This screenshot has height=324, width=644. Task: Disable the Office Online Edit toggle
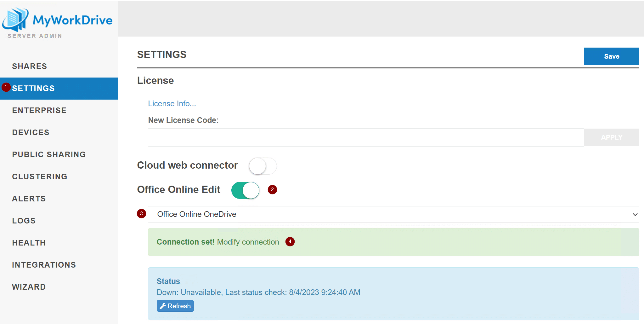pyautogui.click(x=245, y=190)
